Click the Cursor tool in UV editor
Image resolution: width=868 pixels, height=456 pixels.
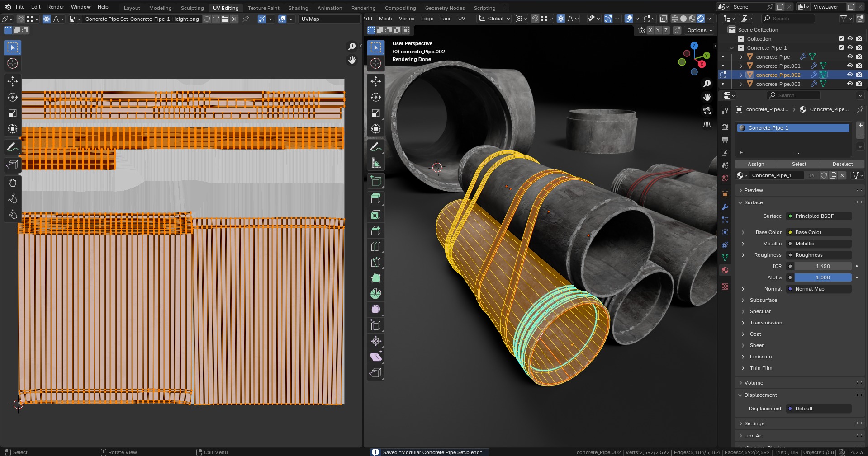[x=13, y=63]
